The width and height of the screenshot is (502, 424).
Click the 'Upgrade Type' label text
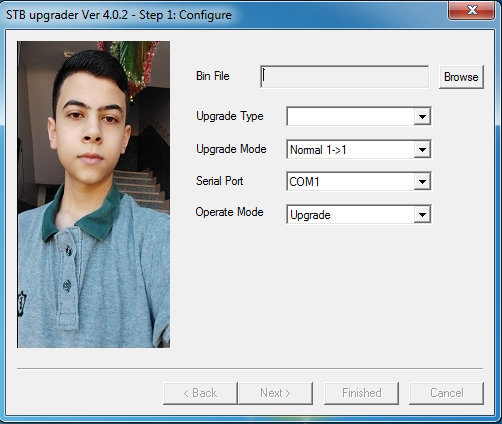(230, 116)
